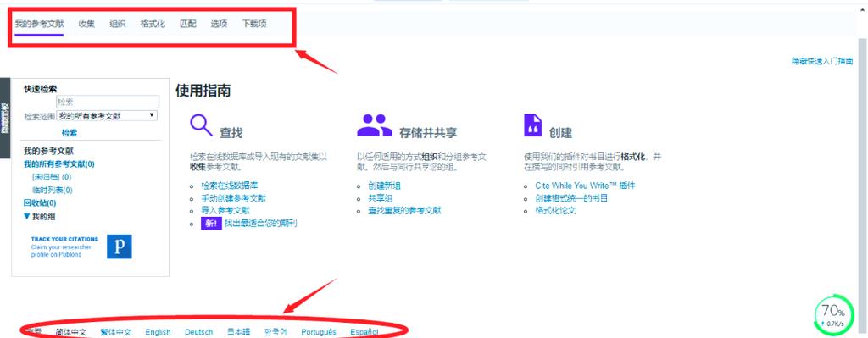Switch language to Español
This screenshot has width=868, height=338.
click(x=364, y=332)
